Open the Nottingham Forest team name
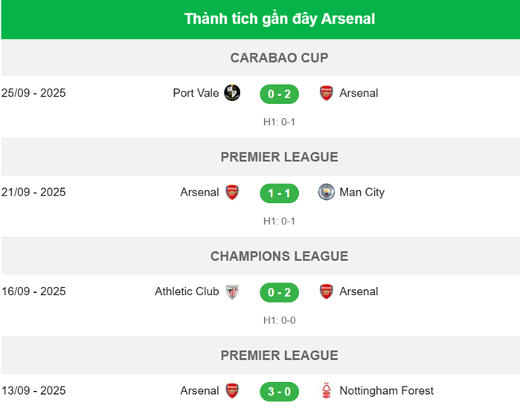This screenshot has width=520, height=420. coord(386,391)
